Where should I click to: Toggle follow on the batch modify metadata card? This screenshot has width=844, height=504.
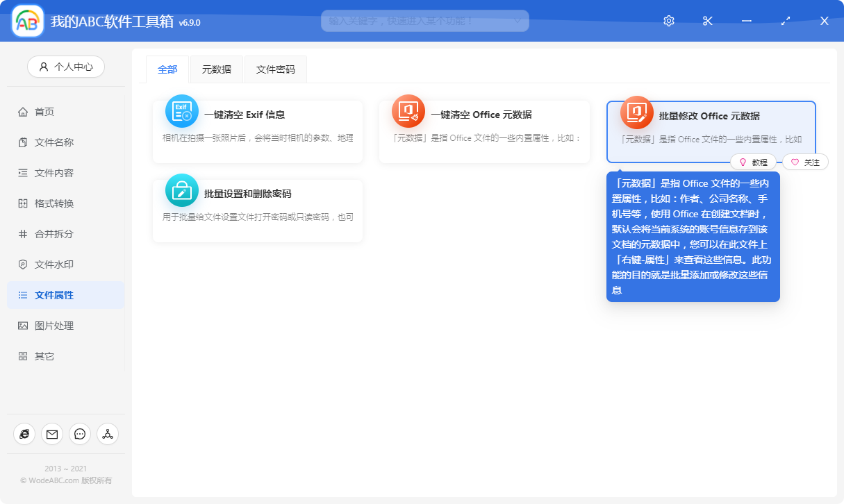805,161
